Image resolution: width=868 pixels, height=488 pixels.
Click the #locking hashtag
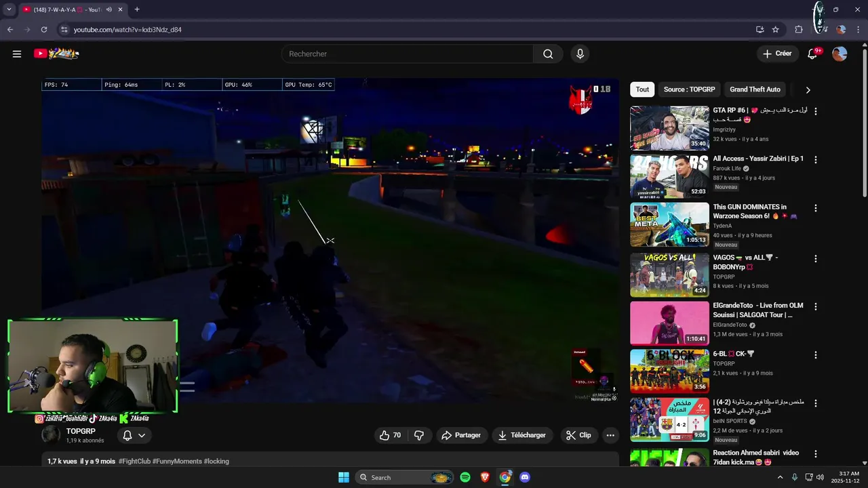pyautogui.click(x=216, y=461)
